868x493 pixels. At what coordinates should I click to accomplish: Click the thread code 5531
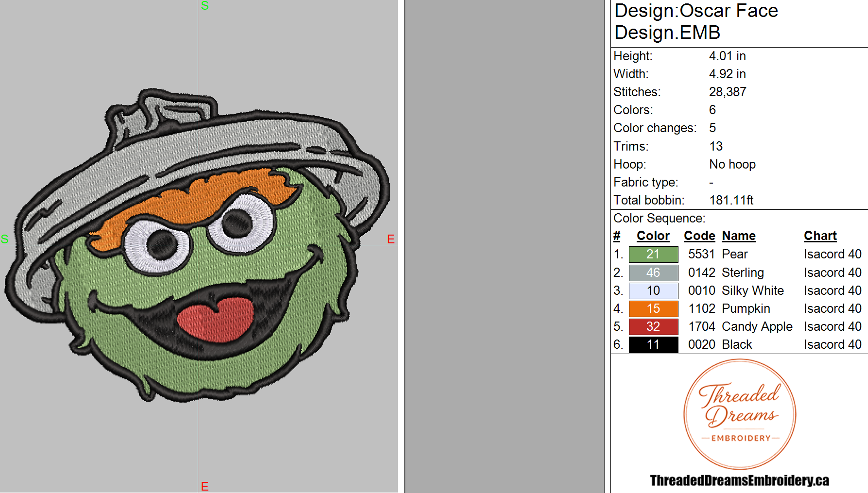(x=701, y=254)
